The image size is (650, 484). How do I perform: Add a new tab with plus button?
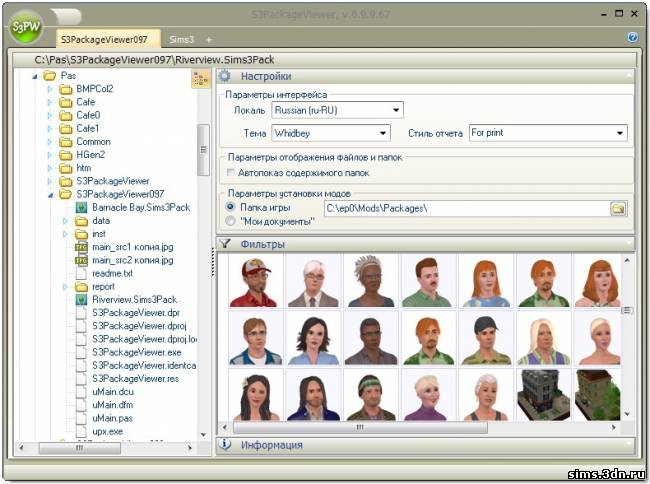pos(209,38)
